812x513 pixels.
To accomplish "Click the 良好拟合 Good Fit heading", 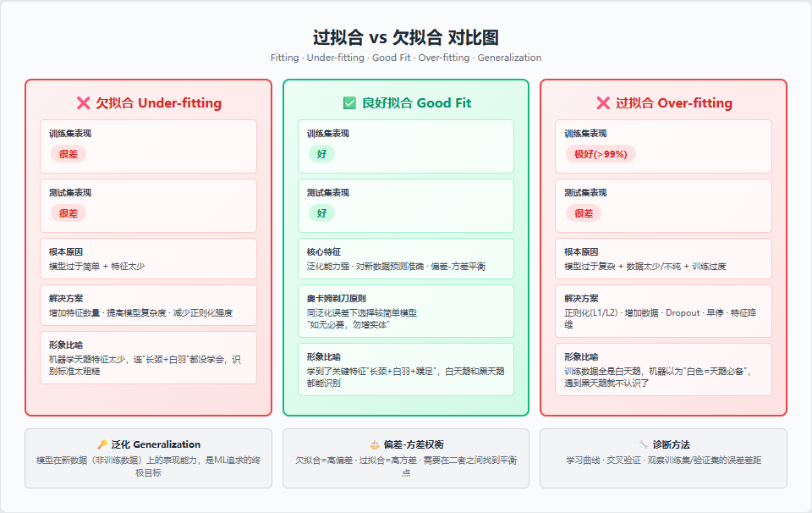I will [416, 103].
